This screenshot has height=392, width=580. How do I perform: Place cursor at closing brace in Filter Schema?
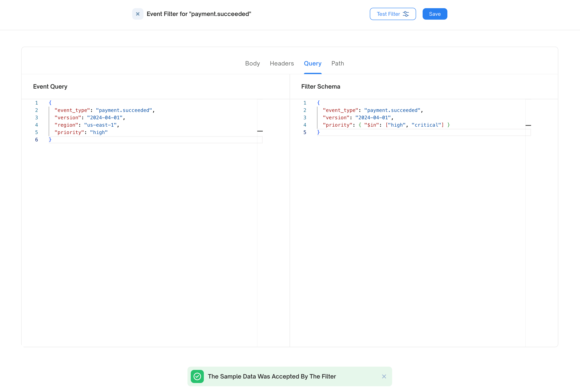[x=318, y=133]
